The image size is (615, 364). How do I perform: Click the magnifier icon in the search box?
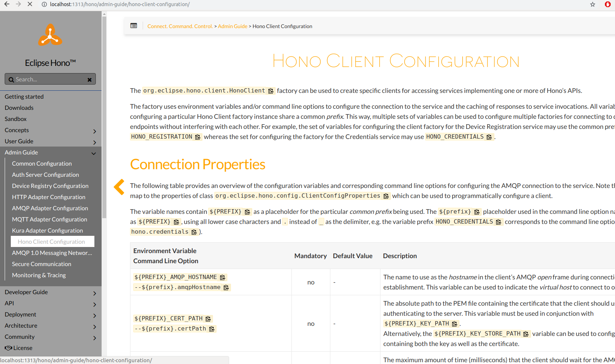[11, 79]
